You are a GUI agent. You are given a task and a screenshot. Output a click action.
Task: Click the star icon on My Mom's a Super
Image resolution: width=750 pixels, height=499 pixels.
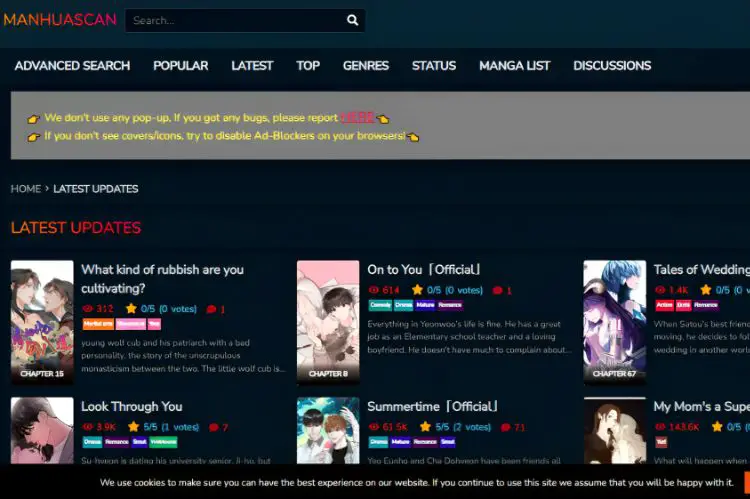[717, 426]
